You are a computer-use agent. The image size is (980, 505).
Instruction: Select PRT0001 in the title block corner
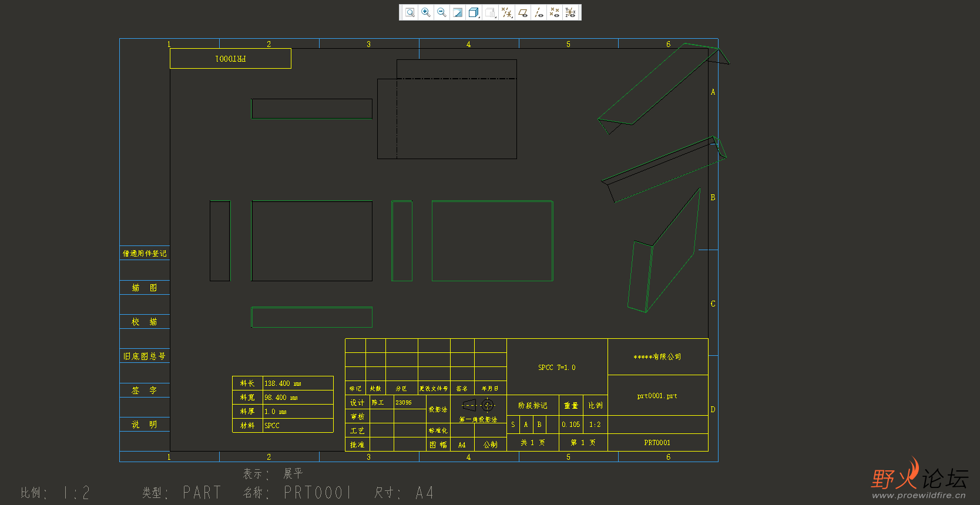point(658,443)
